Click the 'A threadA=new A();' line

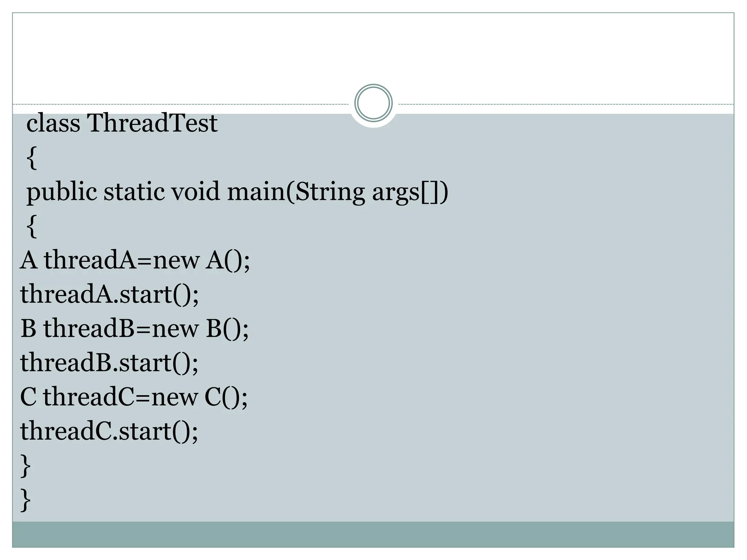pyautogui.click(x=135, y=260)
